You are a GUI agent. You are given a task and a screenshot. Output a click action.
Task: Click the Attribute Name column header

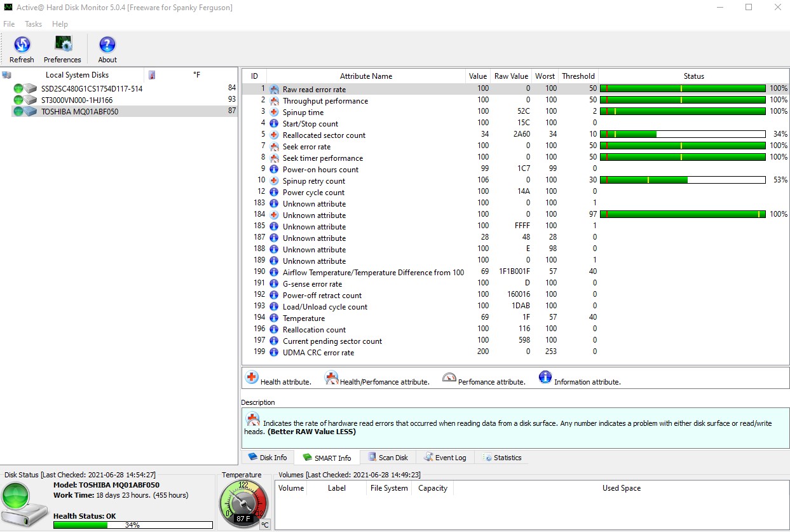tap(366, 76)
